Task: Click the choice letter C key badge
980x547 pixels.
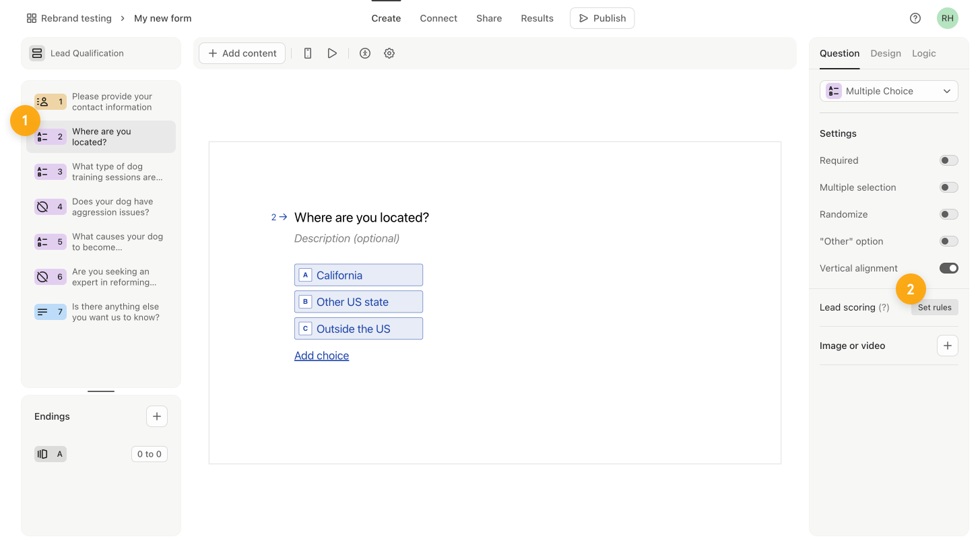Action: pyautogui.click(x=305, y=329)
